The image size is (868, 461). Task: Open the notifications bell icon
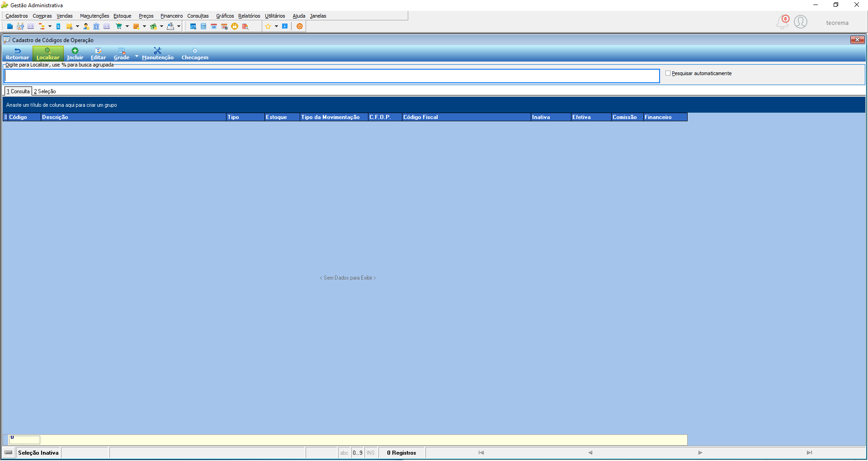point(783,22)
